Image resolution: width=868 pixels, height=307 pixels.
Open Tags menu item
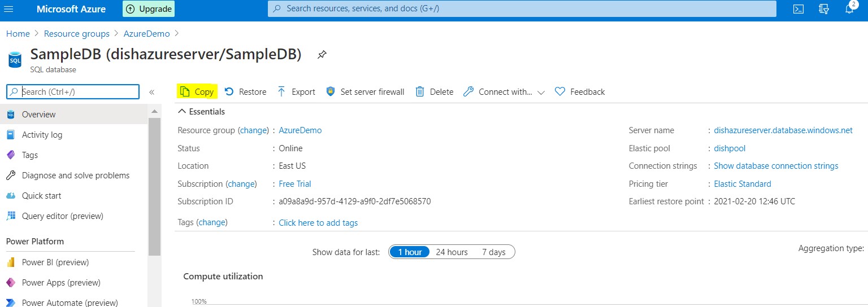(73, 155)
